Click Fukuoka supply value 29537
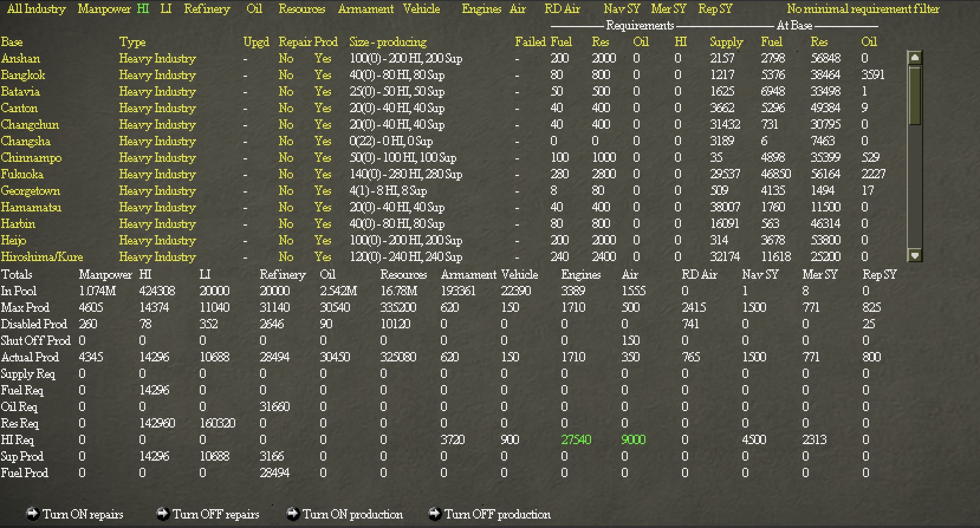Screen dimensions: 980x528 [x=725, y=174]
